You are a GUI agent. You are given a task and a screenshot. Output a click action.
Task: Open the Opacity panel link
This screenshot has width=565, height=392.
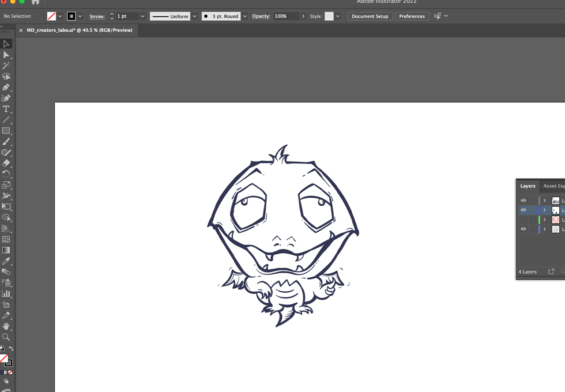(x=261, y=16)
